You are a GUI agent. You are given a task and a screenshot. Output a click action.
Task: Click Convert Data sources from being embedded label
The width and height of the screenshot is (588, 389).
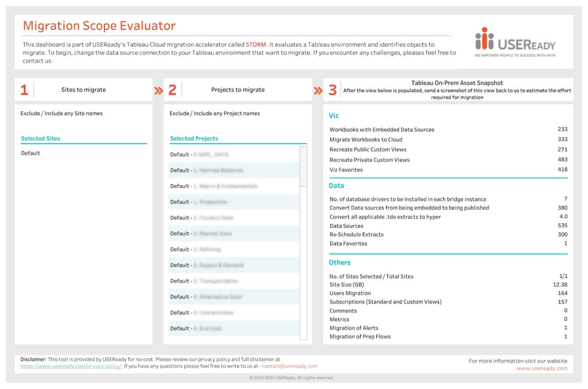409,208
